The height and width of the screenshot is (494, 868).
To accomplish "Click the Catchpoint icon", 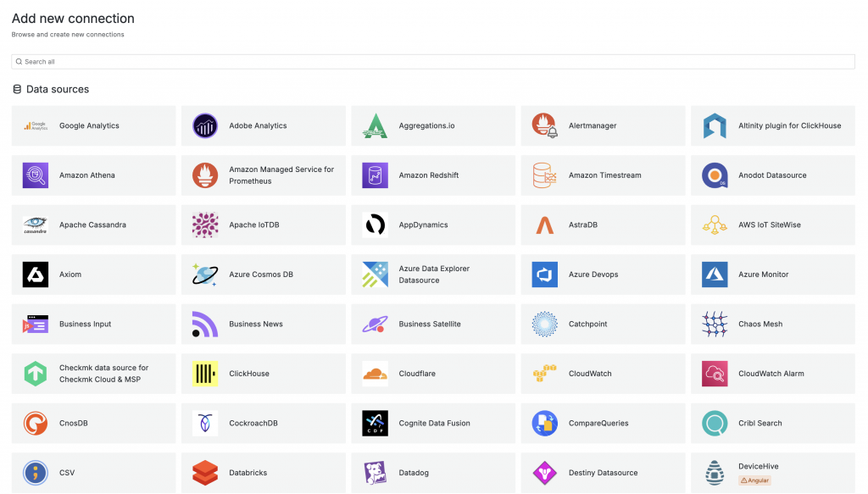I will (x=545, y=325).
